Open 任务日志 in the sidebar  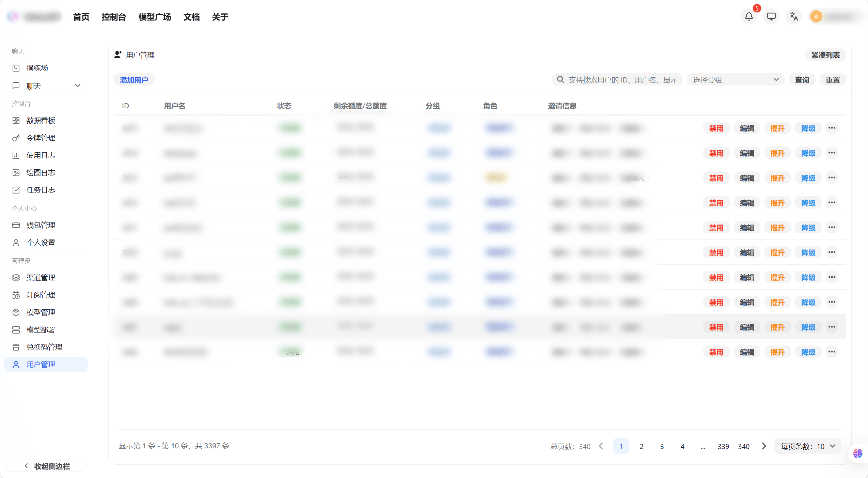click(41, 190)
